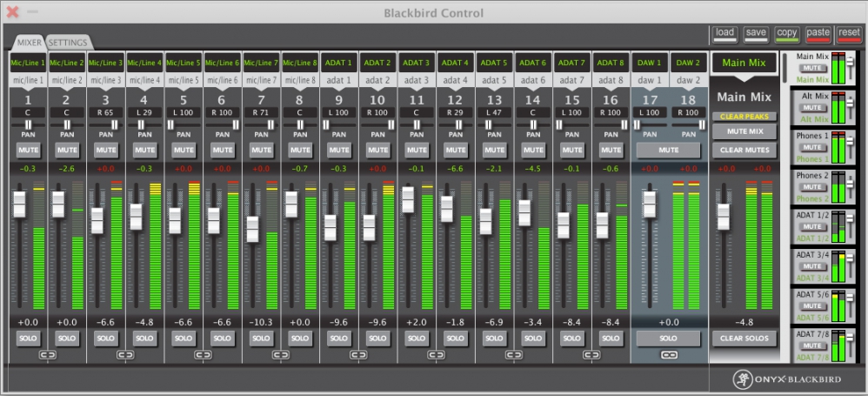The image size is (868, 396).
Task: Select the MIXER tab
Action: 28,43
